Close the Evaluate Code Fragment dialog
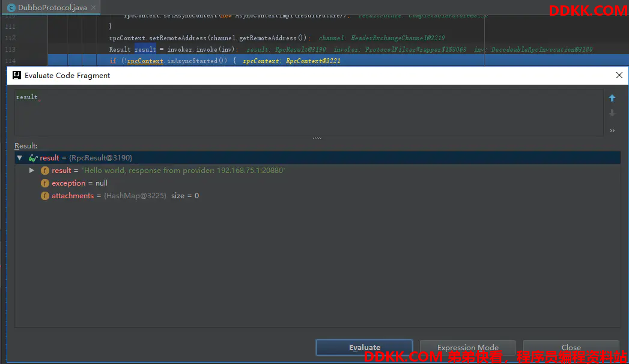Screen dimensions: 629x364 [x=619, y=75]
